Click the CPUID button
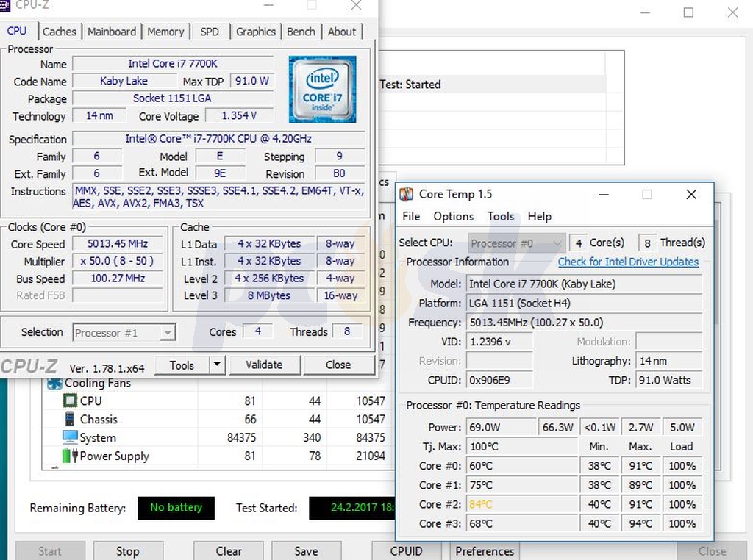This screenshot has width=753, height=560. point(406,551)
